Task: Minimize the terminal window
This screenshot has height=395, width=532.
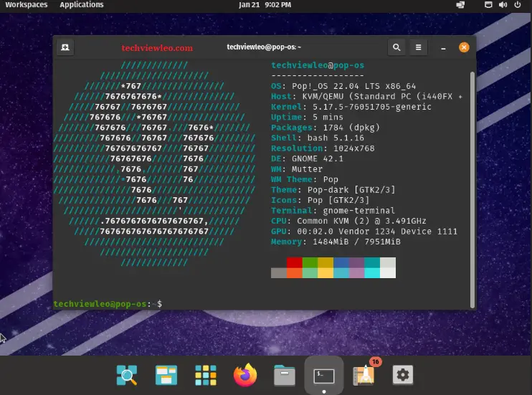Action: point(443,48)
